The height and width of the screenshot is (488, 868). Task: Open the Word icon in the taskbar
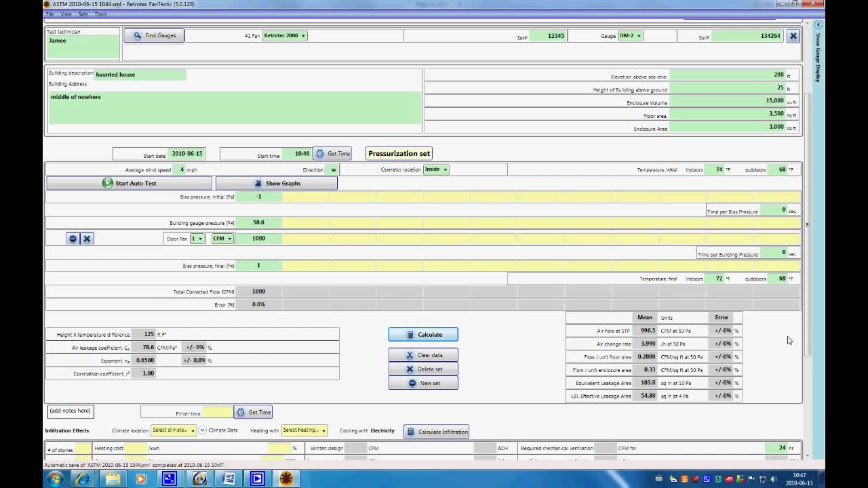(x=228, y=479)
